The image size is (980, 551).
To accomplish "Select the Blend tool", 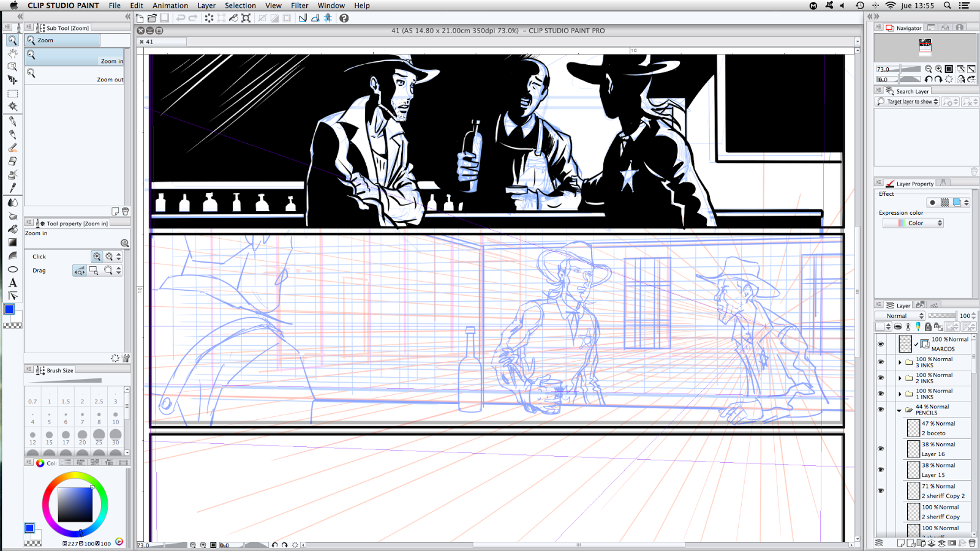I will [12, 202].
